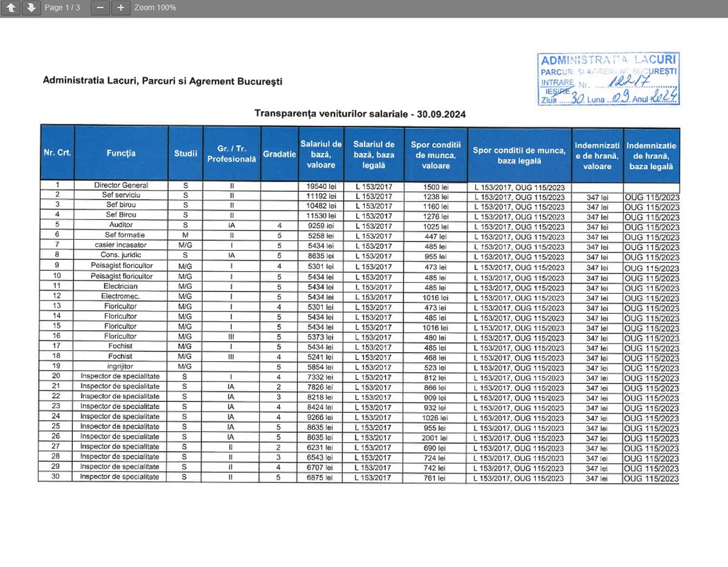Click the base salary '9259 lei'
The width and height of the screenshot is (728, 567).
pyautogui.click(x=321, y=226)
